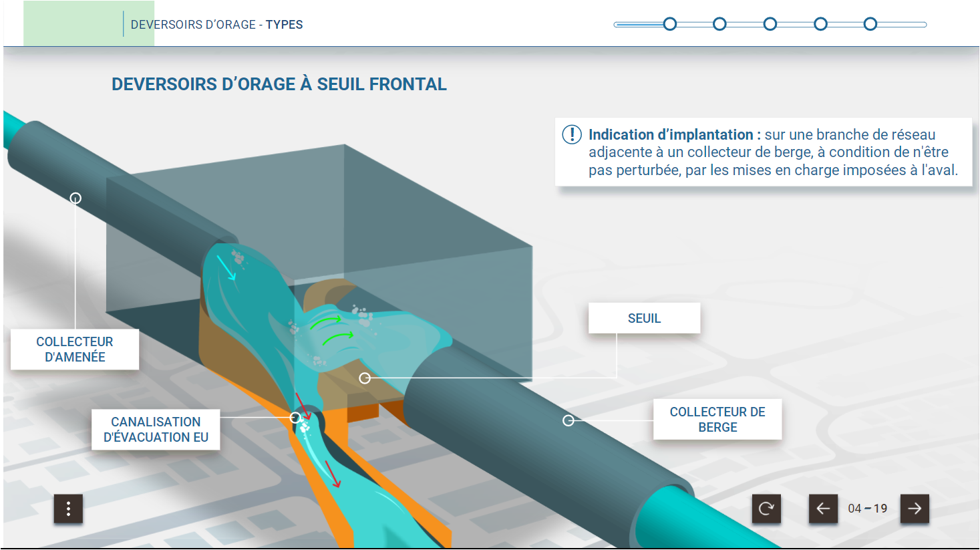Image resolution: width=980 pixels, height=550 pixels.
Task: Jump to fifth progress bar step
Action: 870,25
